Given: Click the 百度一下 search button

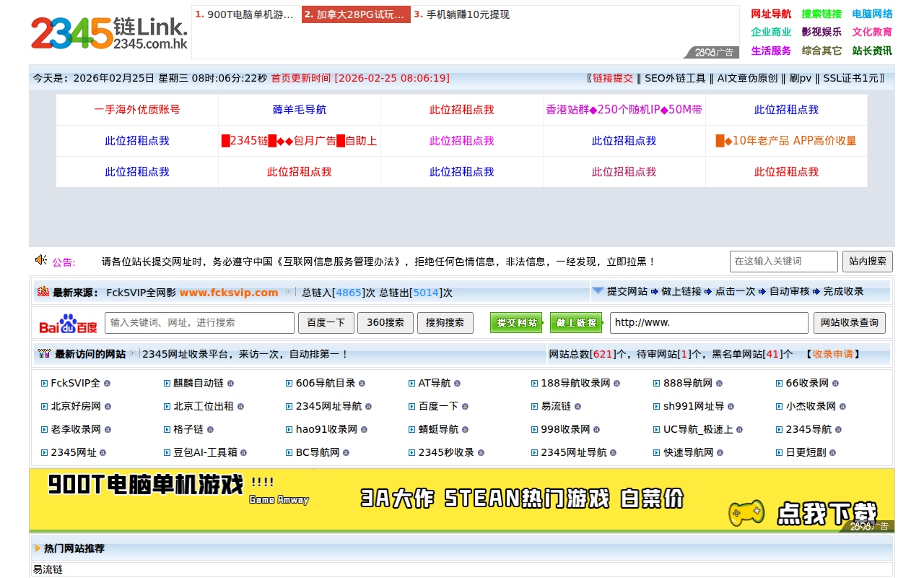Looking at the screenshot, I should click(326, 323).
